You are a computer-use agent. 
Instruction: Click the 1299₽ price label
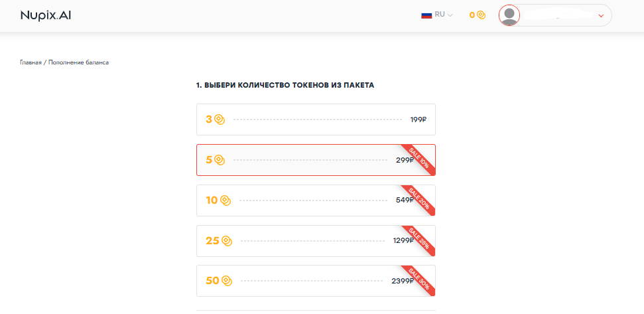(x=403, y=241)
